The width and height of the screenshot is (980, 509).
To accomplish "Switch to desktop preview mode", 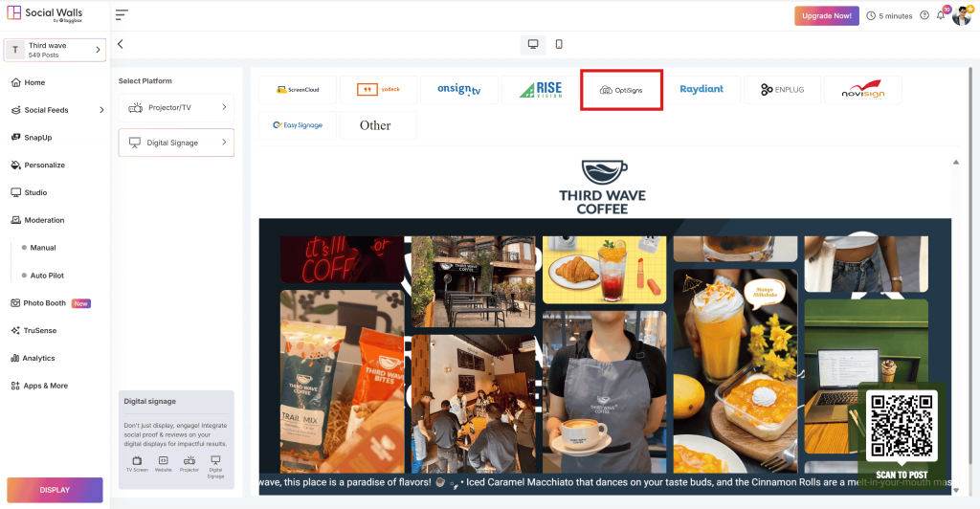I will tap(533, 44).
